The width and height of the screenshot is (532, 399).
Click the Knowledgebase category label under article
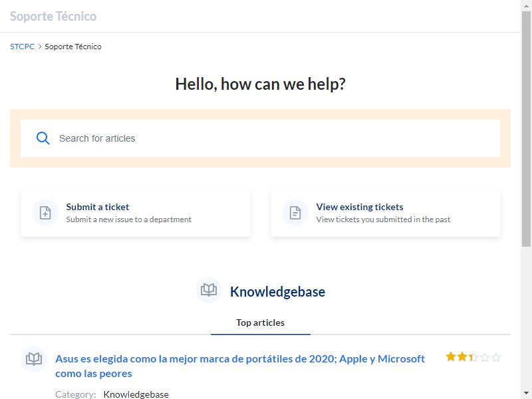click(136, 394)
